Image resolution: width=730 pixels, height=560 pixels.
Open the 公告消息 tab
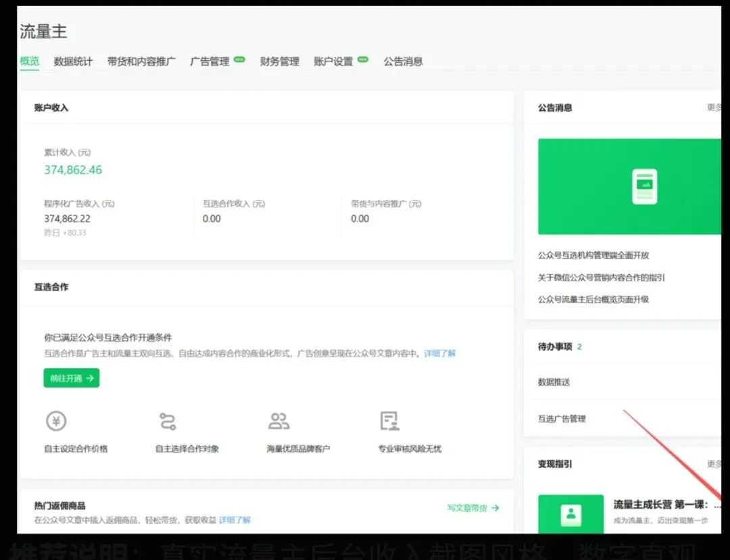click(x=403, y=61)
